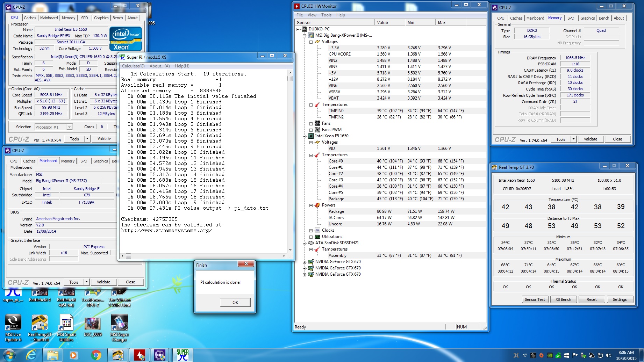
Task: Switch to the Bench tab in Memory CPU-Z window
Action: point(604,18)
